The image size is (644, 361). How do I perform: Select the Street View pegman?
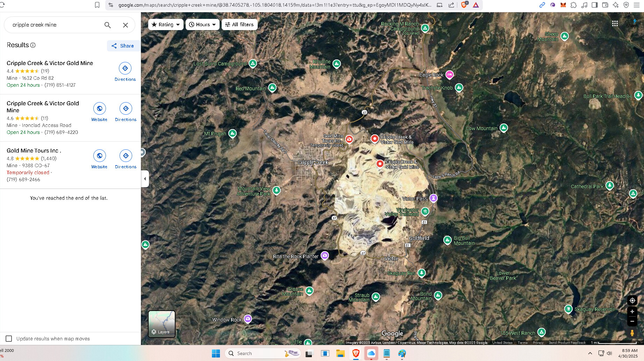coord(632,333)
